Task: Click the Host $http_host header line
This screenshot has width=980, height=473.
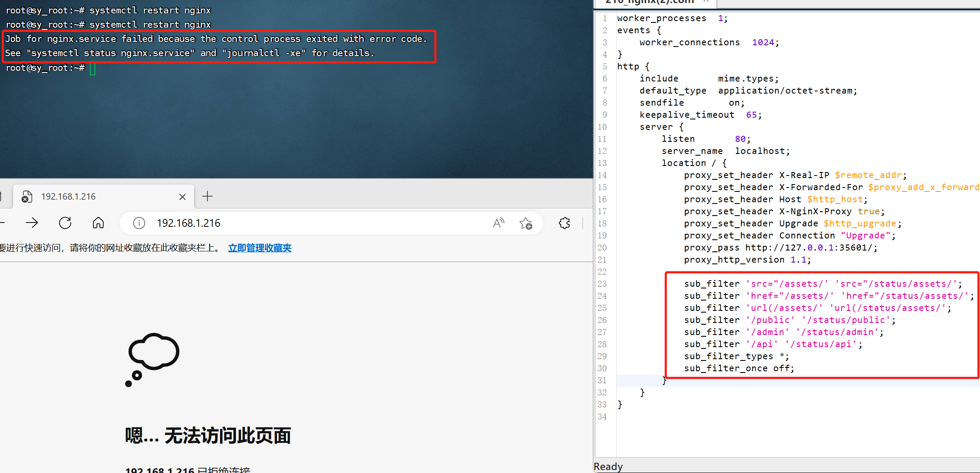Action: (776, 199)
